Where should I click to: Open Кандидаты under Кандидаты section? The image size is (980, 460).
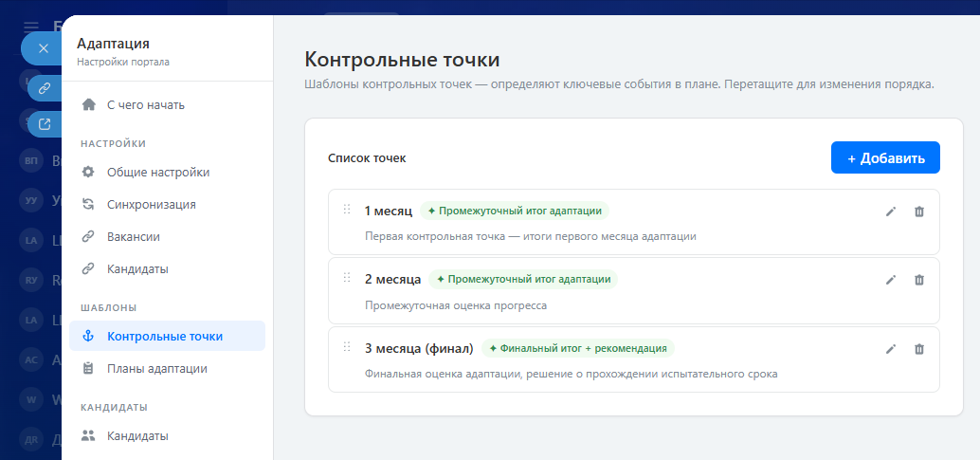(x=167, y=435)
